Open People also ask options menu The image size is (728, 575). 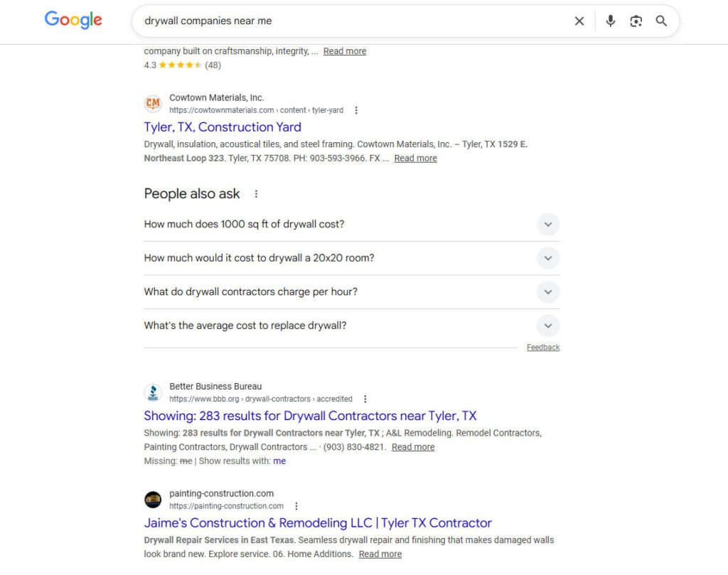pyautogui.click(x=257, y=194)
